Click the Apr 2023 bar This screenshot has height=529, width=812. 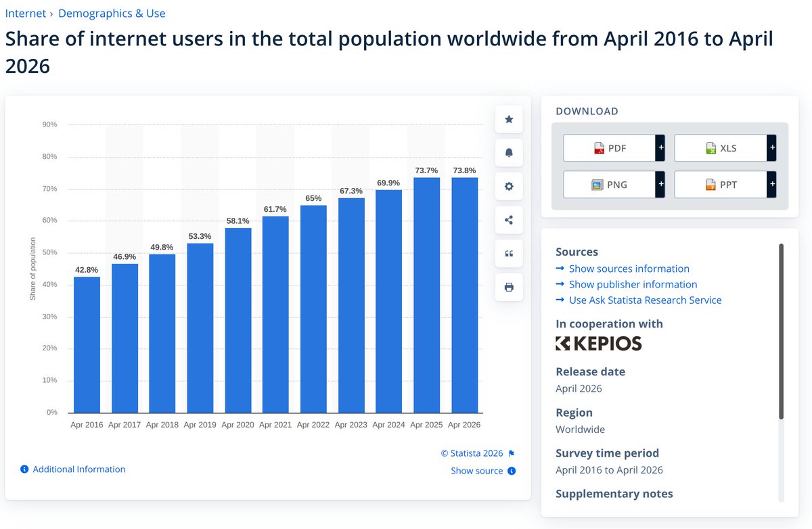click(x=351, y=306)
